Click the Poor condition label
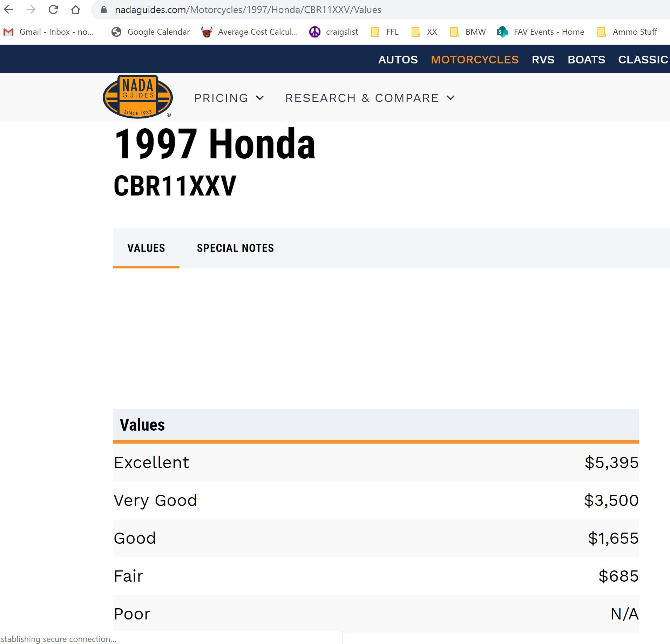670x644 pixels. [x=132, y=614]
